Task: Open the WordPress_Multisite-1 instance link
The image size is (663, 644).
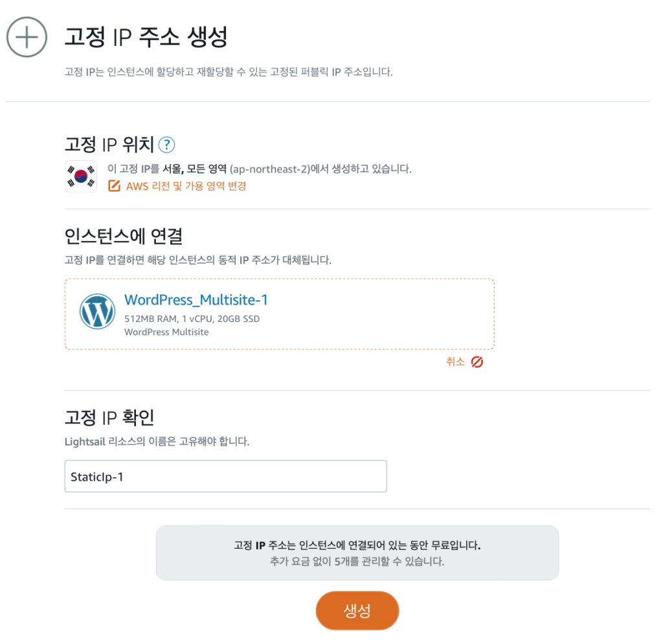Action: tap(196, 299)
